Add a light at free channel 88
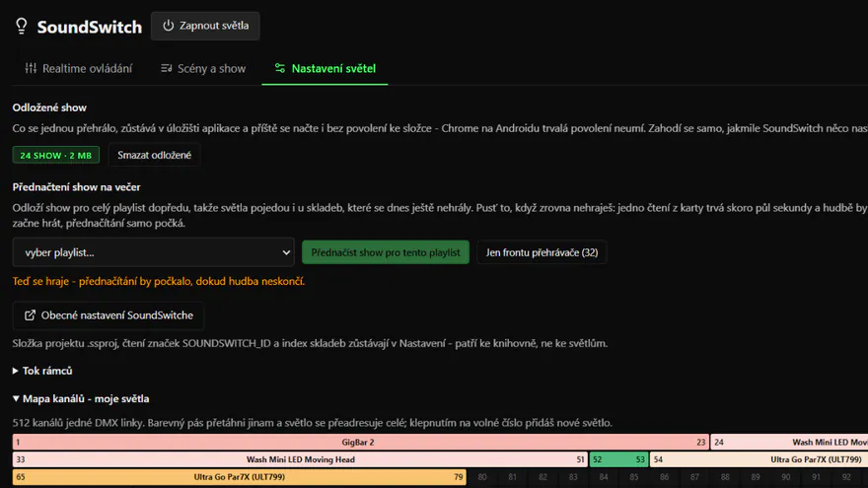868x488 pixels. pyautogui.click(x=725, y=477)
